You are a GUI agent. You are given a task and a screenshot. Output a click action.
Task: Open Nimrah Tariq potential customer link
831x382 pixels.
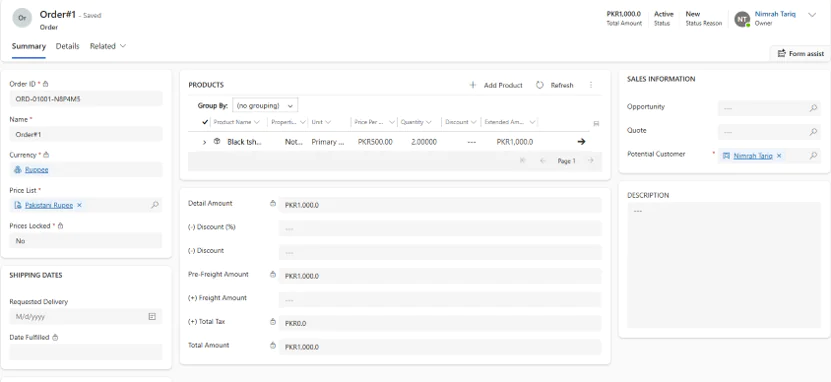pyautogui.click(x=753, y=156)
